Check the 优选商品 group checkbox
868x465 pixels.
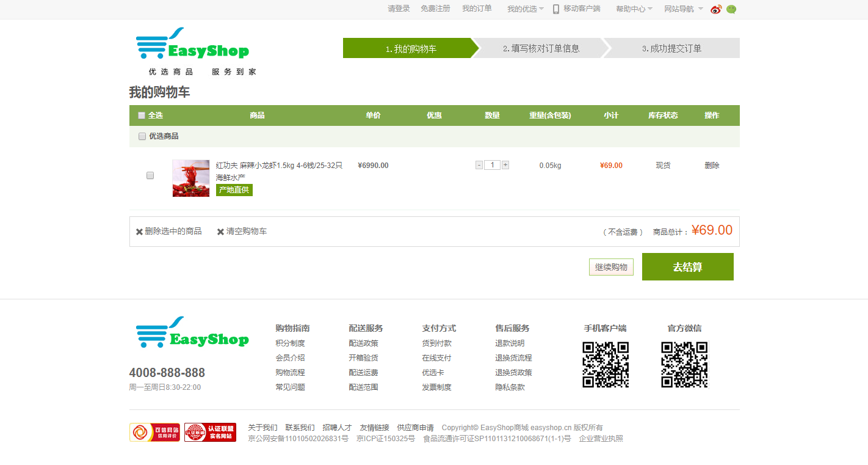(142, 136)
